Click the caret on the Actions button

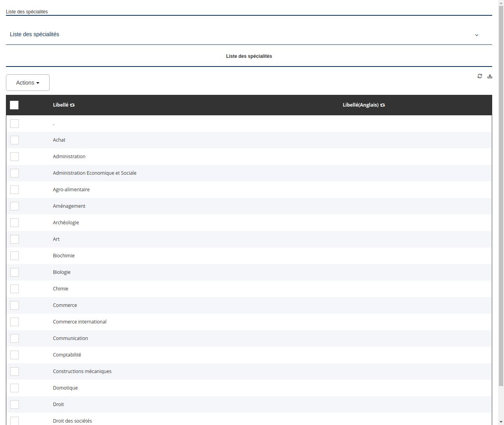point(38,83)
